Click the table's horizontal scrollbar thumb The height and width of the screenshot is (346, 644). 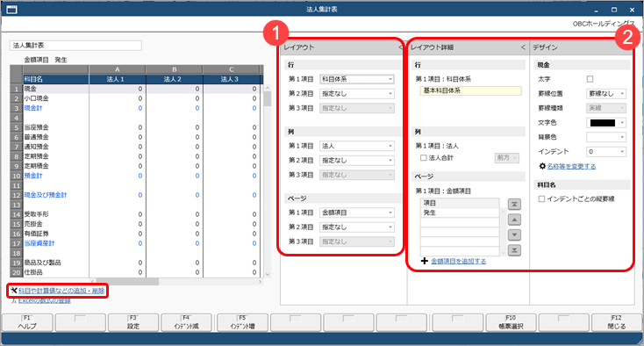(x=127, y=282)
